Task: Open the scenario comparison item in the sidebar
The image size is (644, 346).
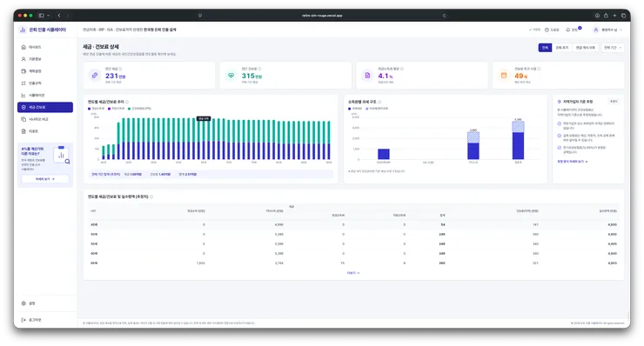Action: [x=44, y=119]
